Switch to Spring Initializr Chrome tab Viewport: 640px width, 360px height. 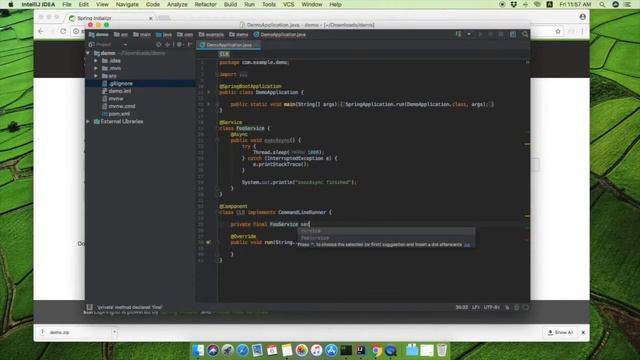[111, 18]
